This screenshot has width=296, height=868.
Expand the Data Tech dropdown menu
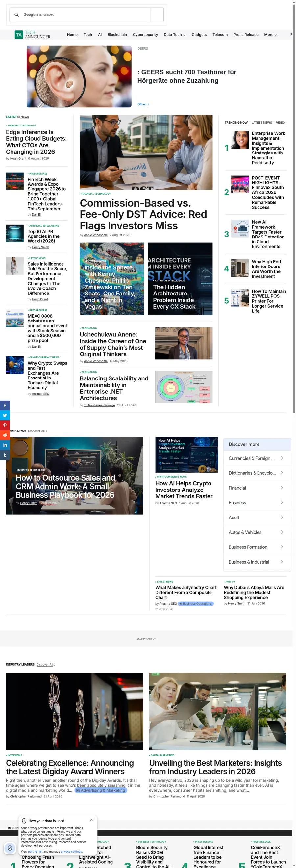pyautogui.click(x=174, y=35)
